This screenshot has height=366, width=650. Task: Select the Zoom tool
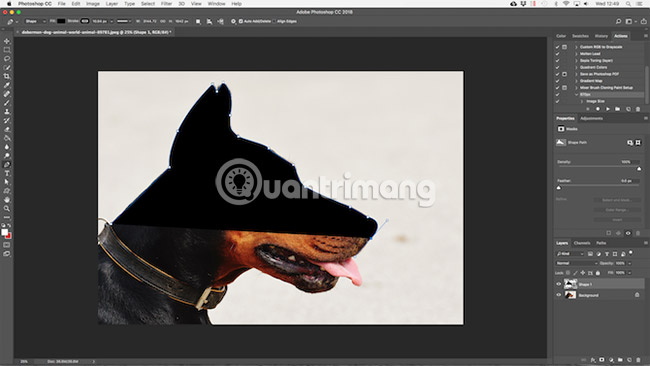(7, 208)
